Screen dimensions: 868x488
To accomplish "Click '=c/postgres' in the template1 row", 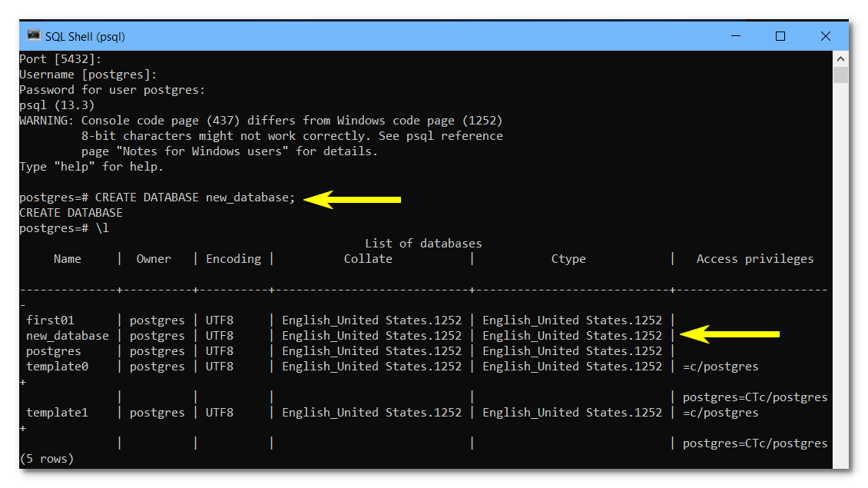I will coord(721,413).
